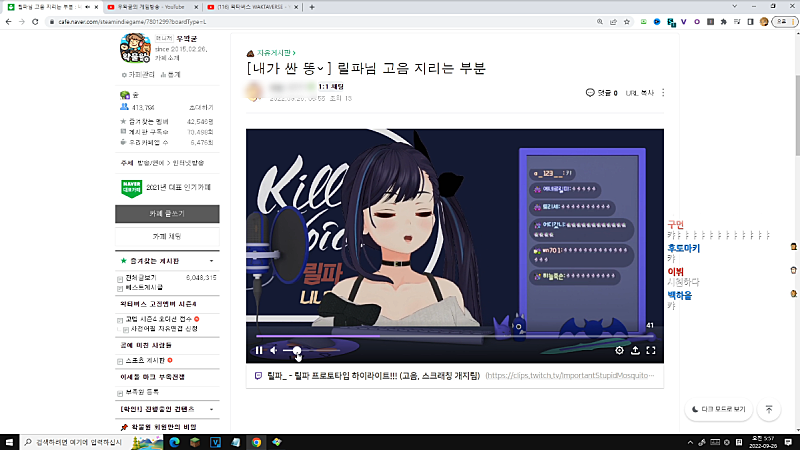The height and width of the screenshot is (450, 800).
Task: Click the invite link beside member count
Action: 201,108
